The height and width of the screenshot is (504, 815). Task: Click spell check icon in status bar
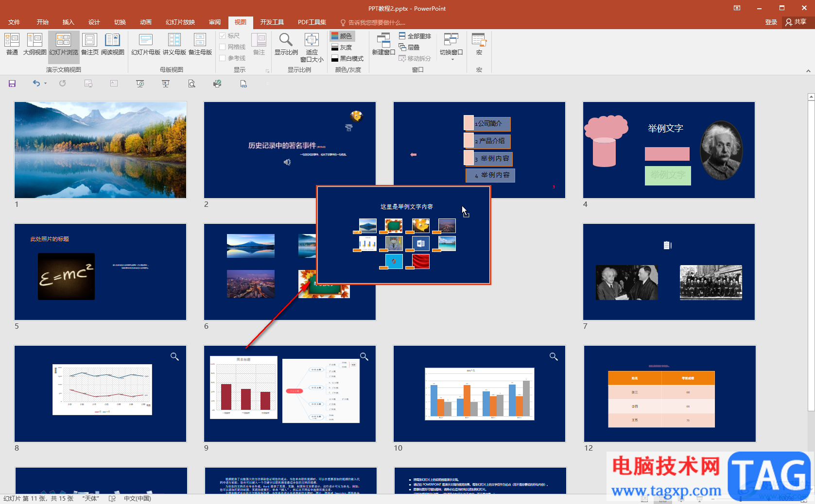(x=112, y=499)
